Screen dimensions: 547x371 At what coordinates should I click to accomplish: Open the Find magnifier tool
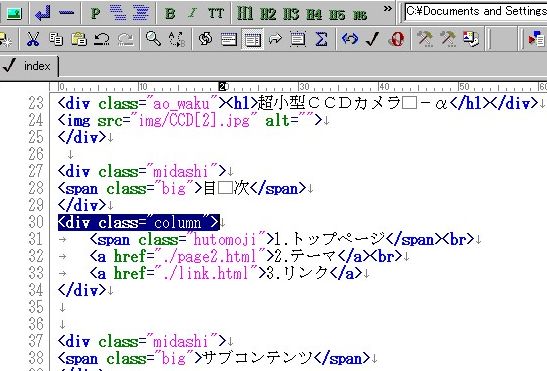click(x=153, y=39)
